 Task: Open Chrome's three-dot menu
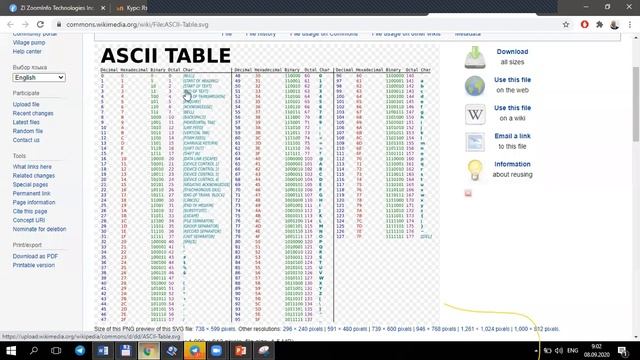click(x=630, y=24)
